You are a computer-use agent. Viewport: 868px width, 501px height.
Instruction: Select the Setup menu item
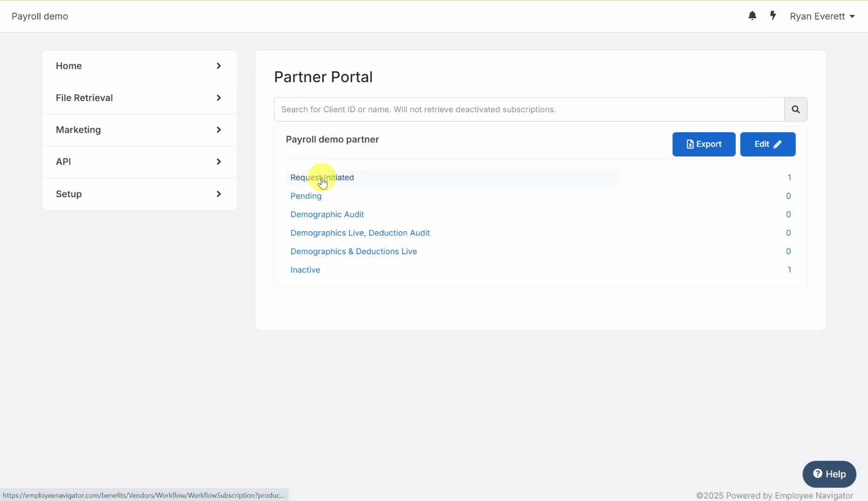coord(140,194)
